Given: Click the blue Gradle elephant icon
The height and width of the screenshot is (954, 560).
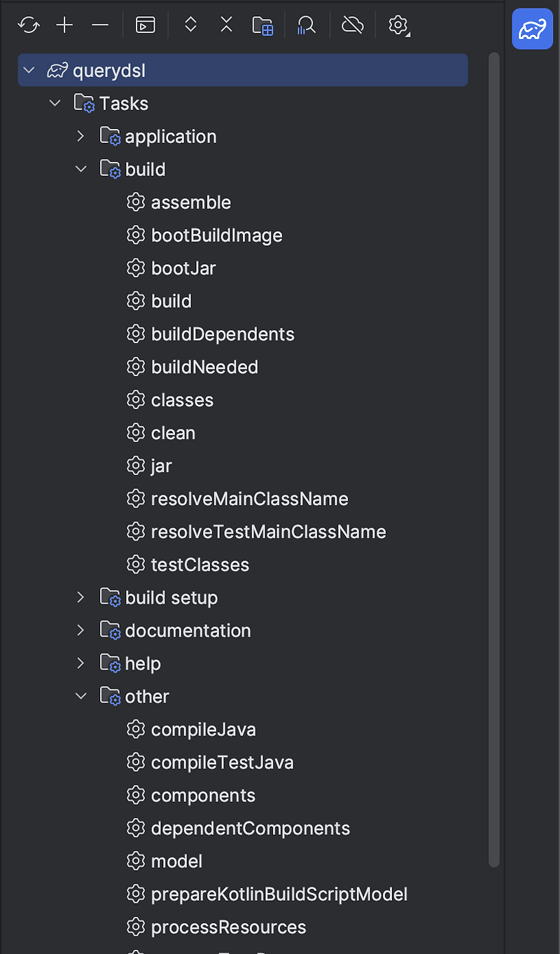Looking at the screenshot, I should (532, 29).
